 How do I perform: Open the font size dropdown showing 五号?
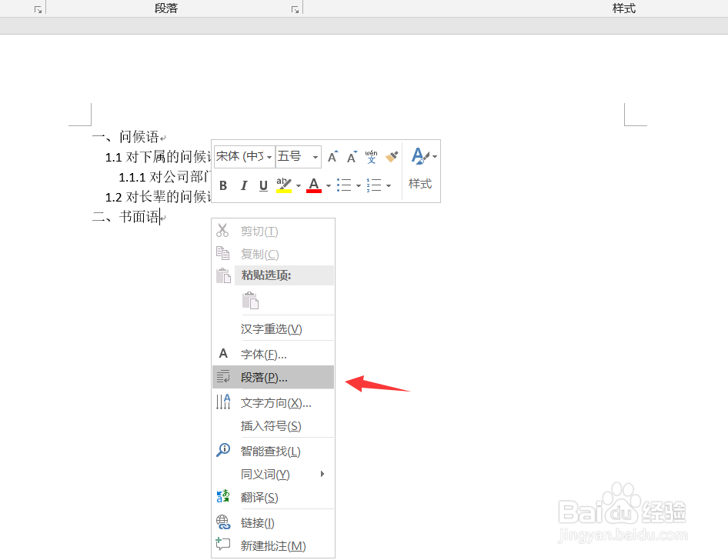pos(316,156)
